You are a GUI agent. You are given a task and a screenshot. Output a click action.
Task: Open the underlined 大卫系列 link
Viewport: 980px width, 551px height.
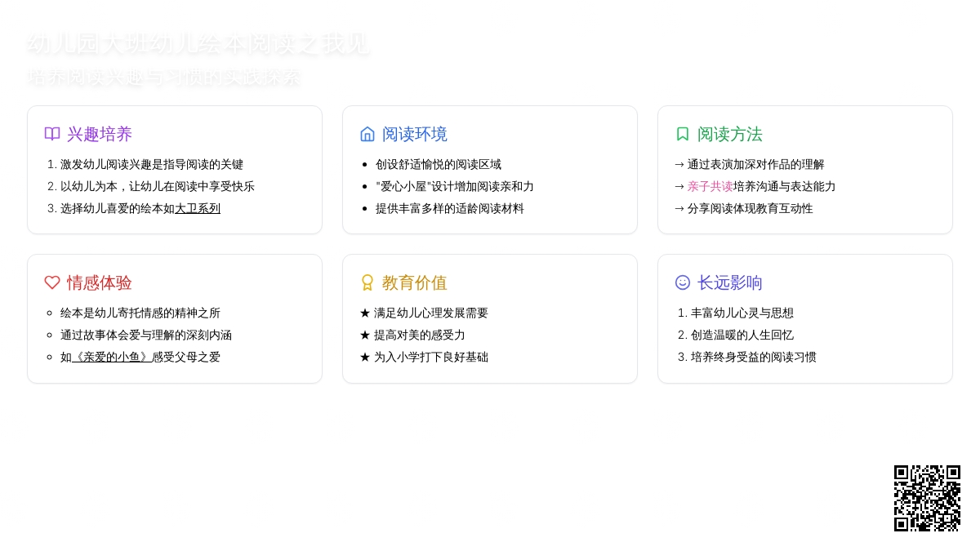(198, 208)
